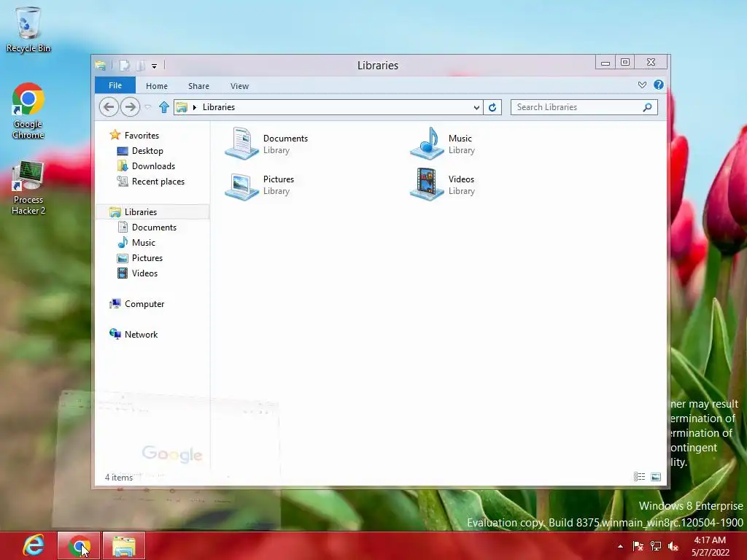Click Chrome taskbar button
Viewport: 747px width, 560px height.
pyautogui.click(x=79, y=545)
